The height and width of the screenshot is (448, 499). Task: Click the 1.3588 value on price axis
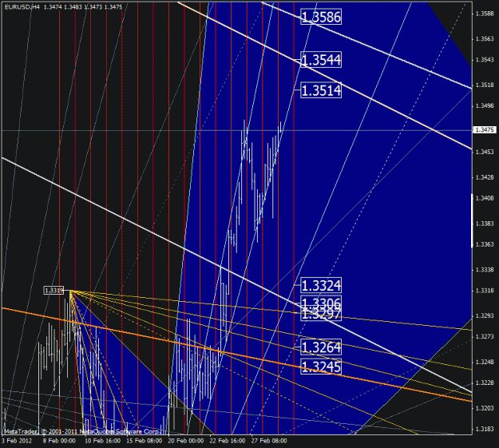point(485,14)
